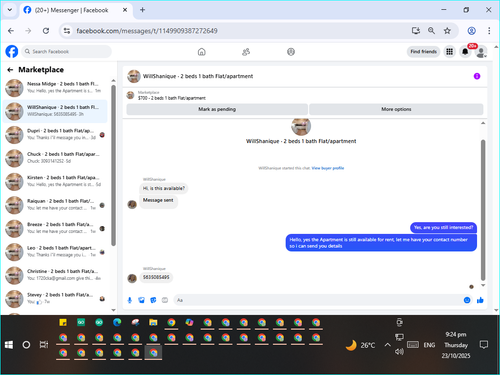The height and width of the screenshot is (375, 500).
Task: Open the Facebook apps menu grid icon
Action: coord(449,52)
